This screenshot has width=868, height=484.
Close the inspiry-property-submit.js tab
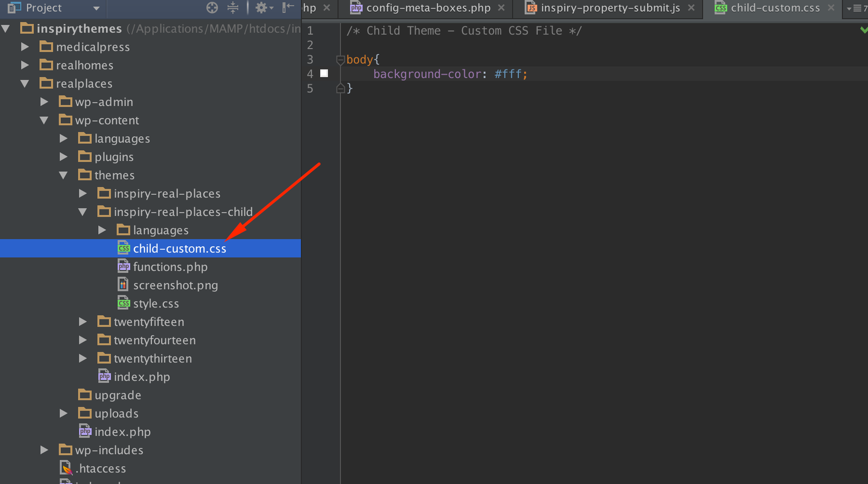[x=691, y=8]
